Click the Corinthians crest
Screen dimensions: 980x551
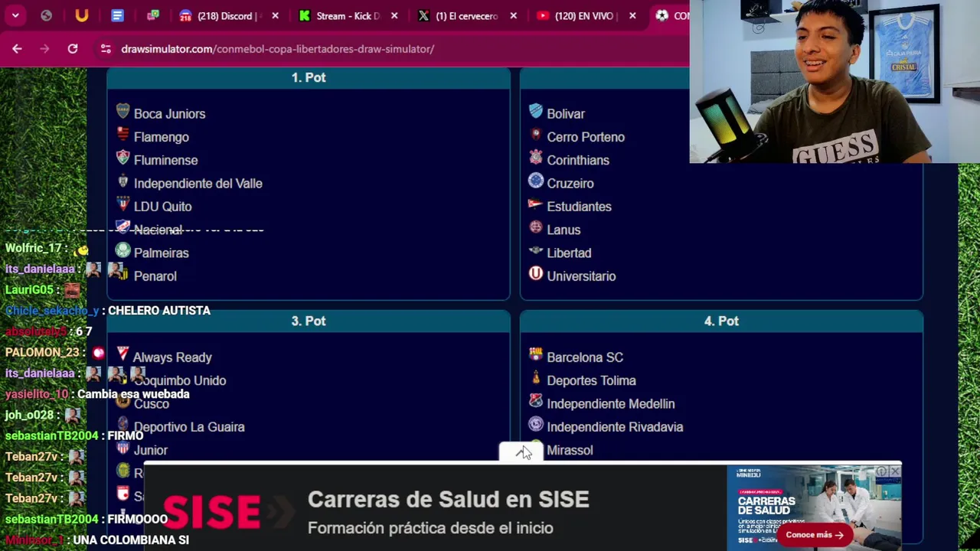536,158
